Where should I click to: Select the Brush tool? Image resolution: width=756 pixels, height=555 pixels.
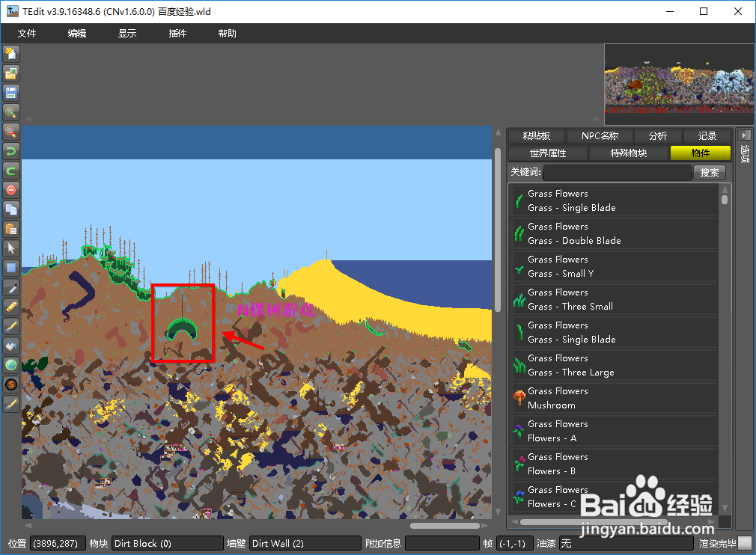click(x=11, y=326)
